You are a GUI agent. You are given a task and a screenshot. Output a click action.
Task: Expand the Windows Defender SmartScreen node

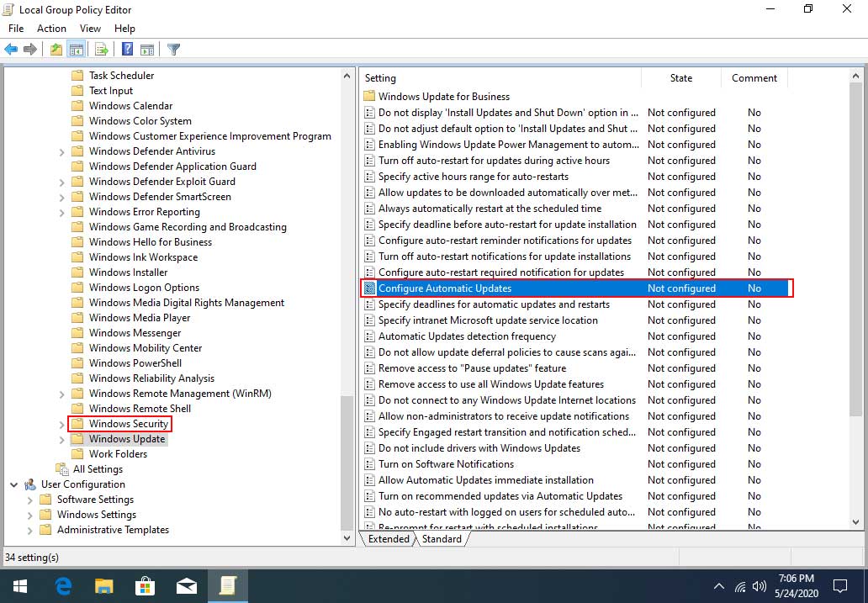click(62, 197)
